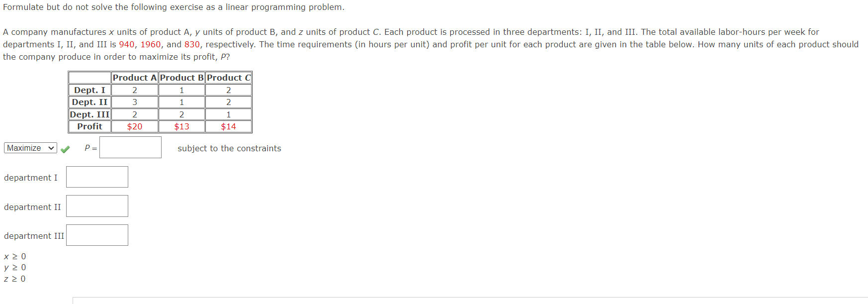
Task: Select the Product C column header
Action: 228,78
